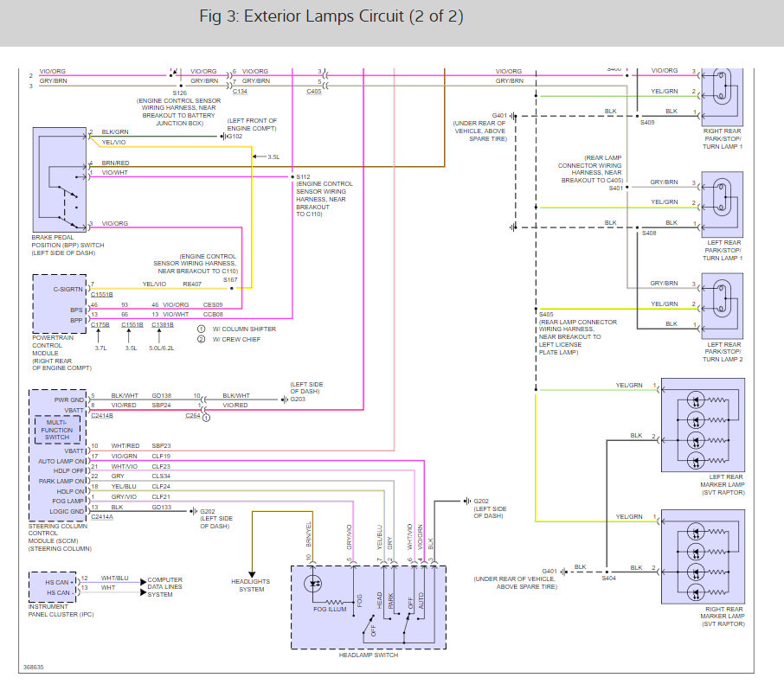Click the LEFT REAR PARK/STOP/TURN LAMP 2 label
The width and height of the screenshot is (784, 684).
(723, 352)
